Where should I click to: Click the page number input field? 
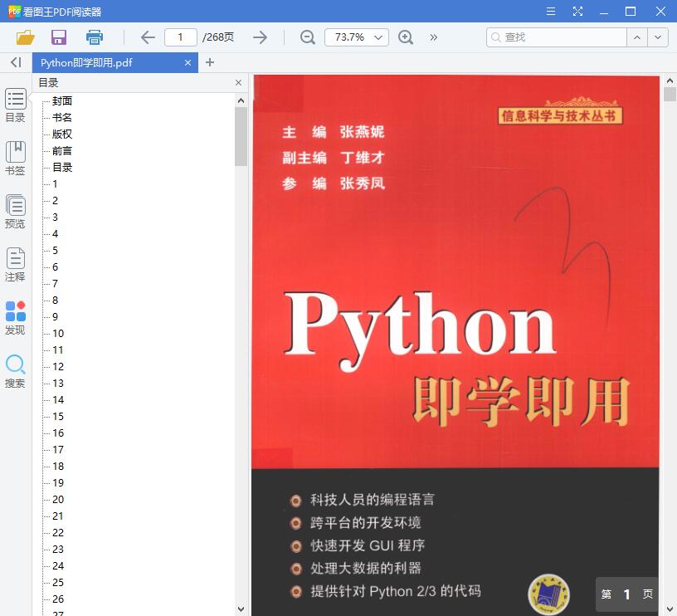point(181,37)
